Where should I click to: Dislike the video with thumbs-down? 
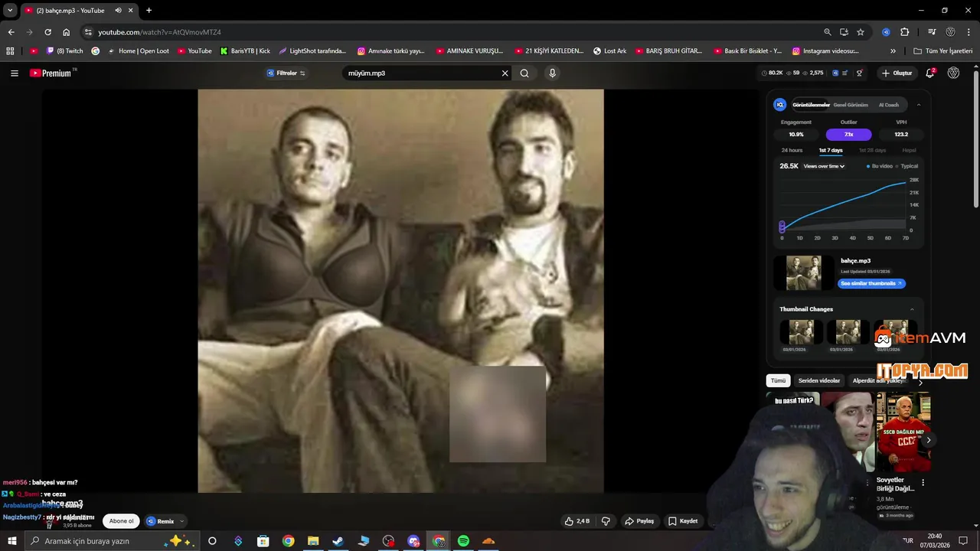pyautogui.click(x=606, y=521)
